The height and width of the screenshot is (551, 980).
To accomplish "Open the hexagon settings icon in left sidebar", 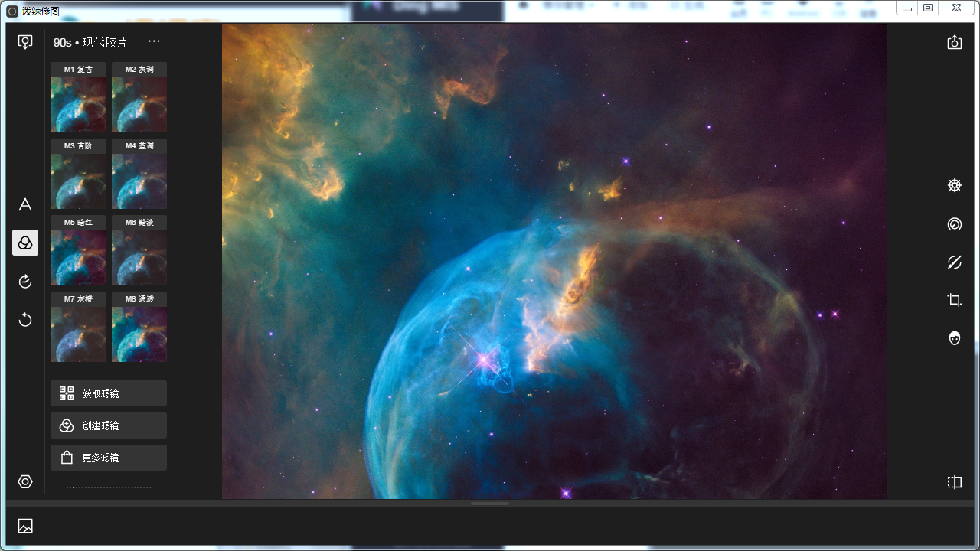I will point(25,481).
